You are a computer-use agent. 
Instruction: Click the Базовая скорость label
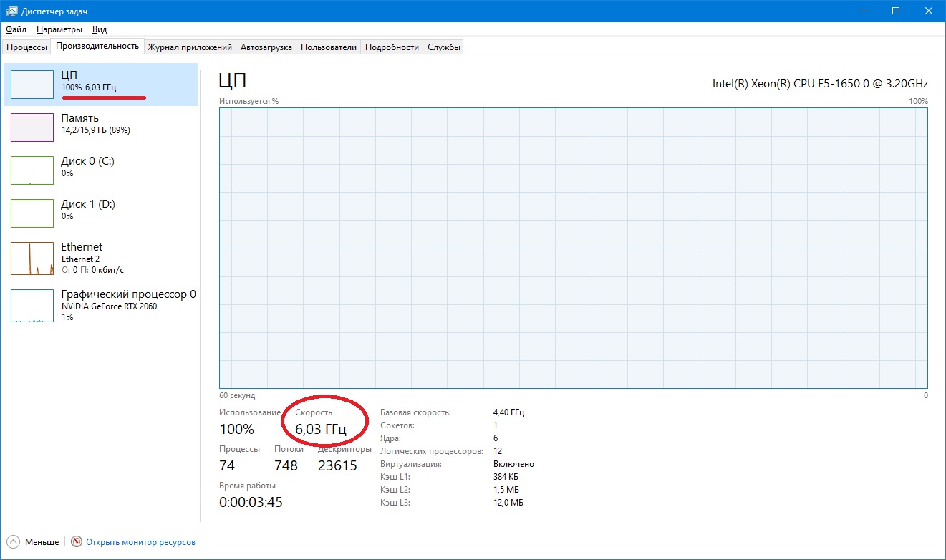415,412
